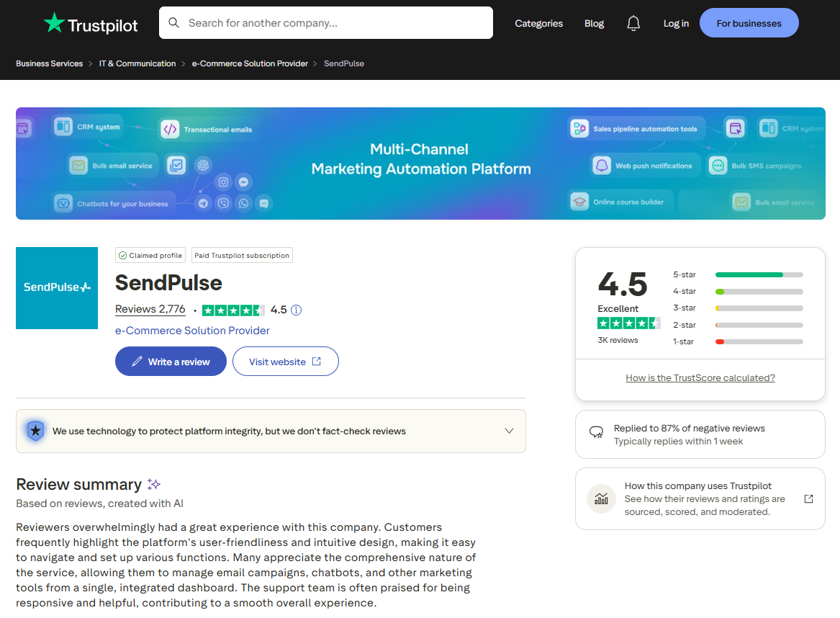Select the For businesses button
Image resolution: width=840 pixels, height=618 pixels.
click(749, 22)
